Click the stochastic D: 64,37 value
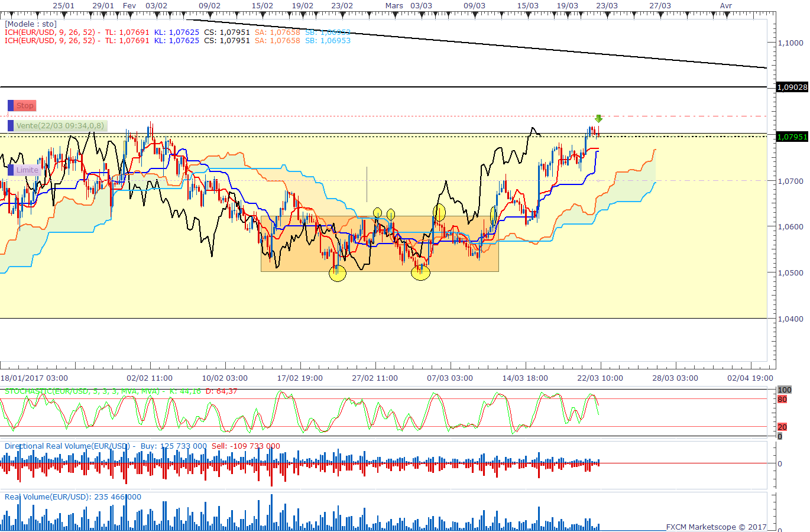Image resolution: width=810 pixels, height=532 pixels. pyautogui.click(x=222, y=391)
